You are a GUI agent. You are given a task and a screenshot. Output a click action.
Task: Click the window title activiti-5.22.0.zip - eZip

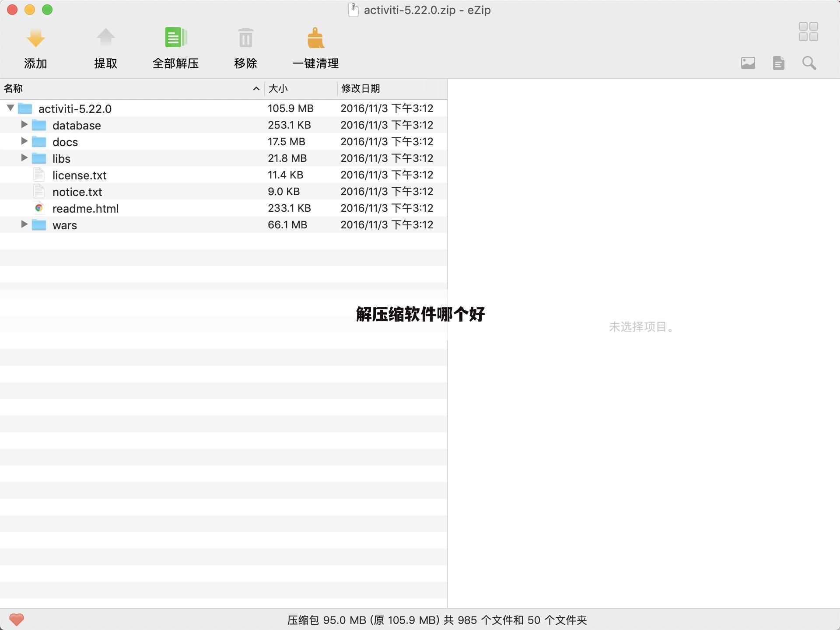tap(427, 10)
